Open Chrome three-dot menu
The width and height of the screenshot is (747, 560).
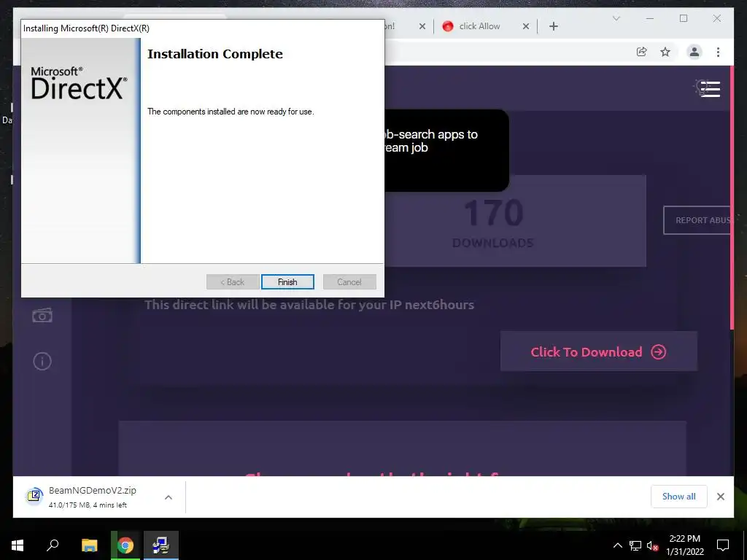click(x=718, y=52)
